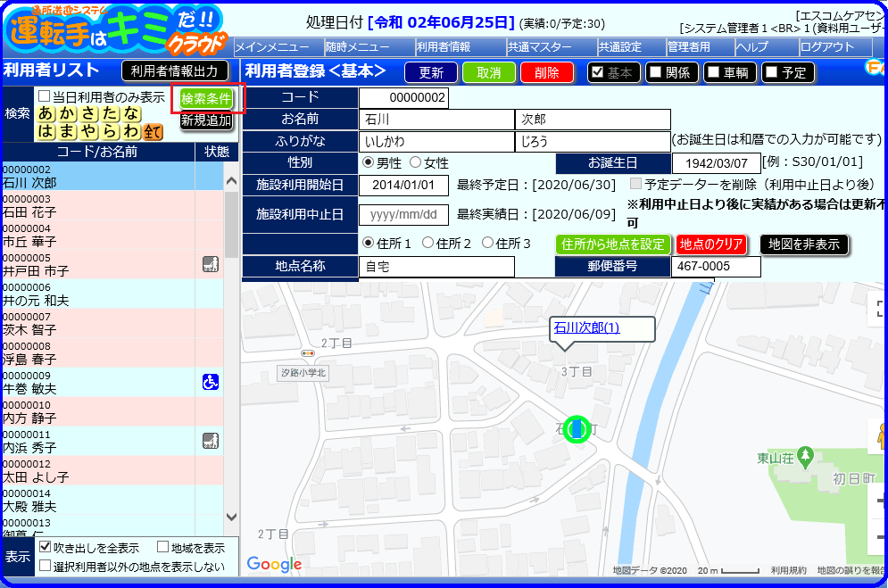Screen dimensions: 888x588
Task: Toggle 基本 section checkbox
Action: pos(597,72)
